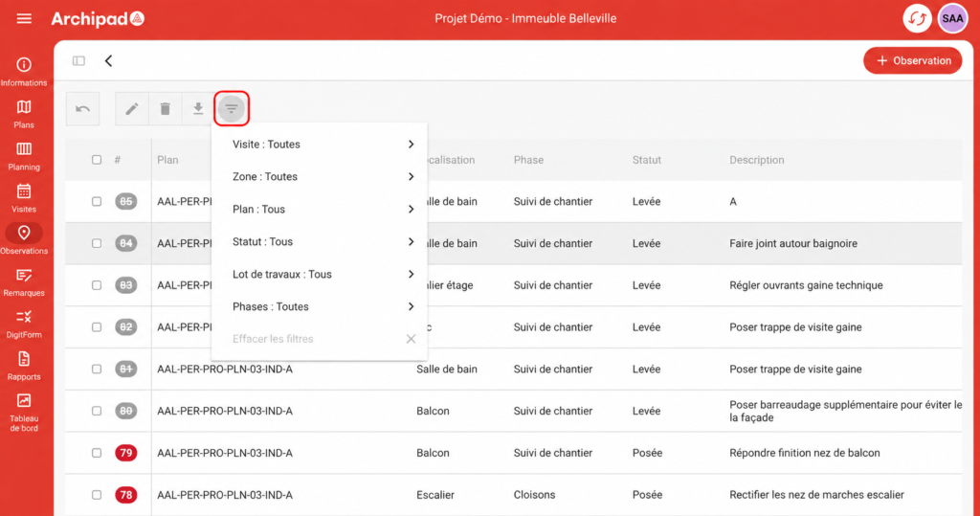
Task: Open Tableau de bord in the sidebar
Action: (24, 413)
